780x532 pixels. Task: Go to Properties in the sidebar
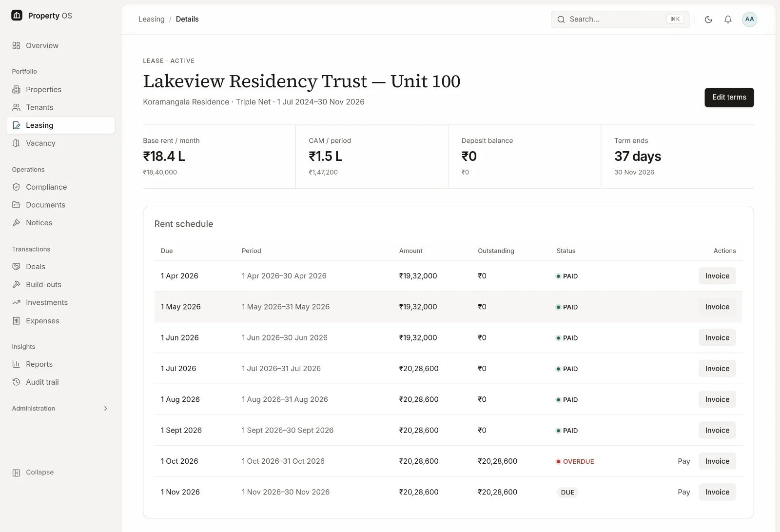pyautogui.click(x=60, y=89)
